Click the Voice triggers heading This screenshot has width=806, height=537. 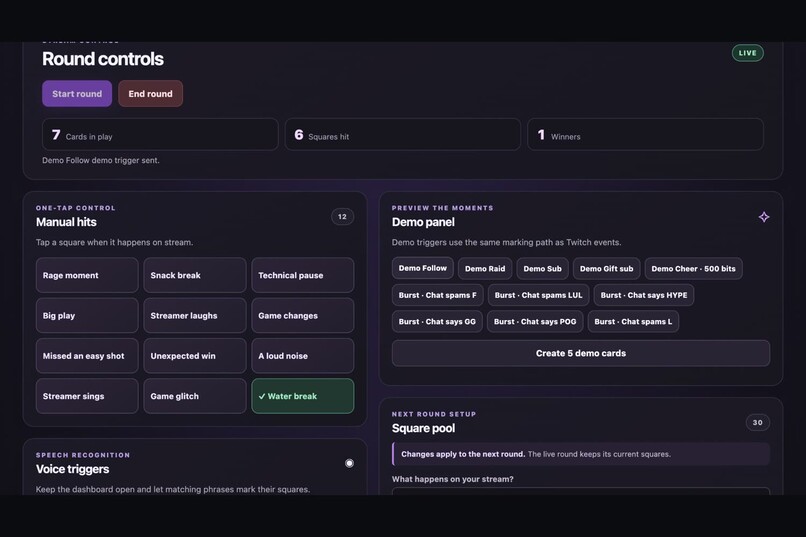[72, 469]
